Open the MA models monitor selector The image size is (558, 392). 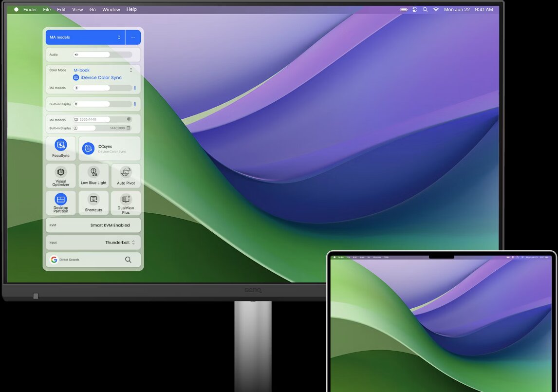(x=85, y=37)
